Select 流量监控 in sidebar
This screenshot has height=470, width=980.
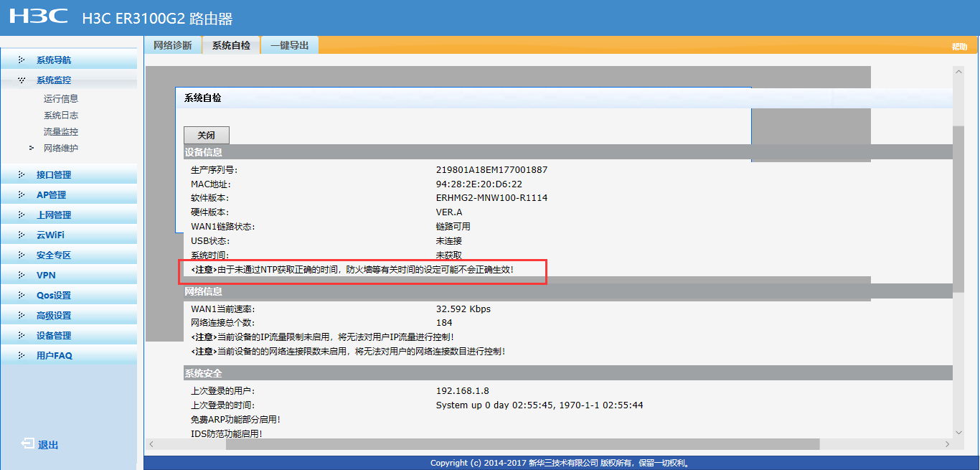click(61, 132)
